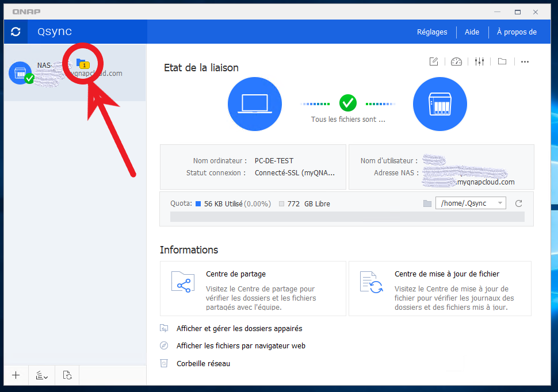Click Afficher les fichiers par navigateur web
Image resolution: width=558 pixels, height=392 pixels.
(x=240, y=346)
